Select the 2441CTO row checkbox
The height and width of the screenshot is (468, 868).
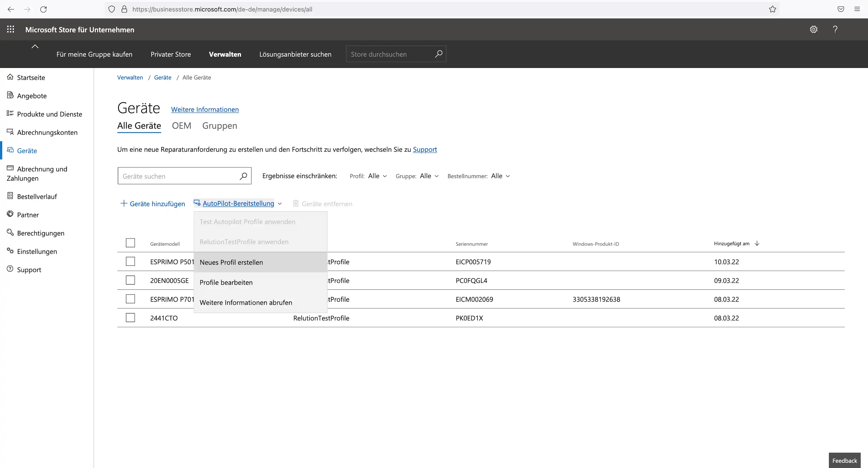[131, 317]
